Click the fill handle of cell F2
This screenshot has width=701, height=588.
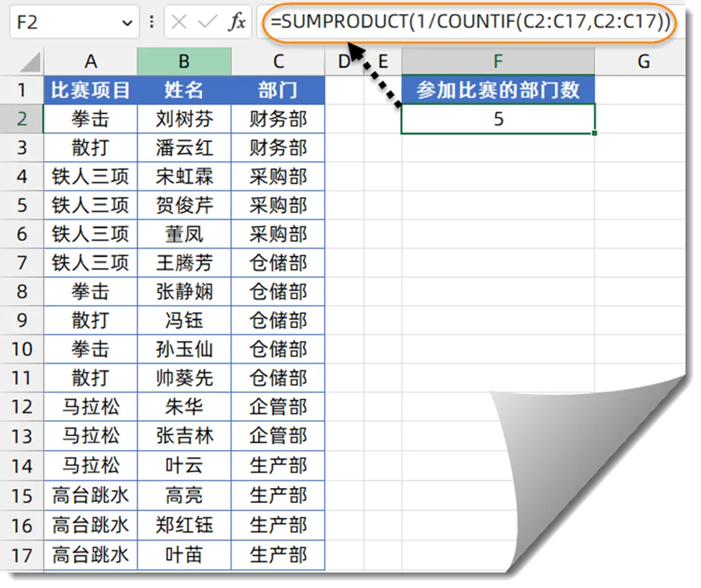tap(594, 133)
